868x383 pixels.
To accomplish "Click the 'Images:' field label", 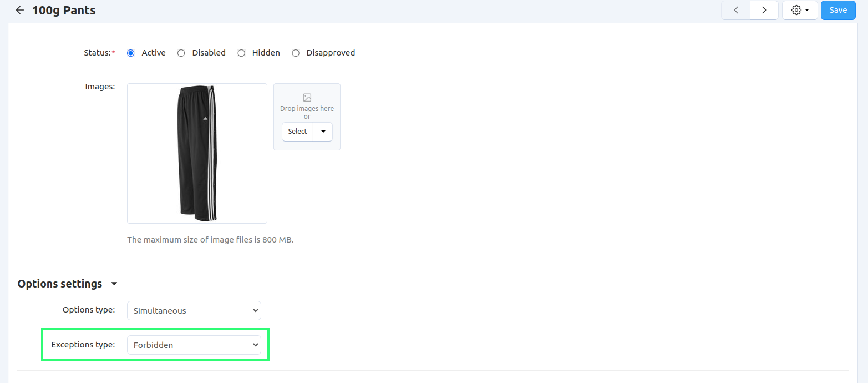I will 100,87.
